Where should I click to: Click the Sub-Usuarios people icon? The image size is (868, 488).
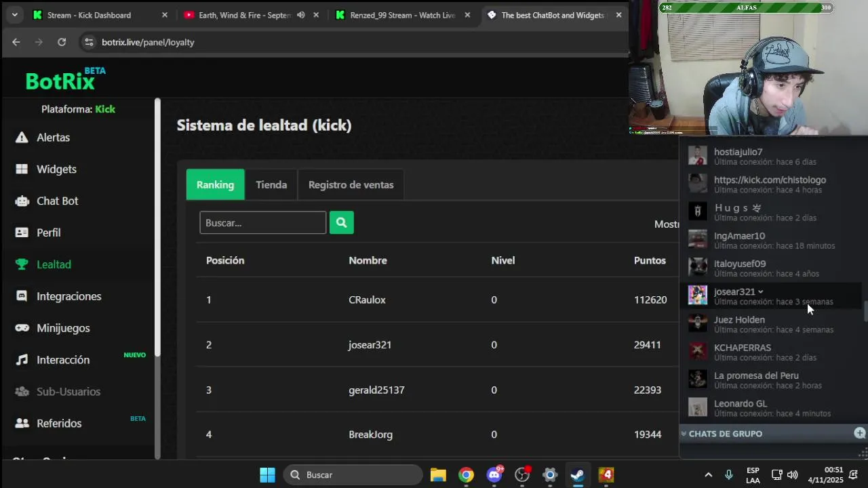(x=22, y=392)
